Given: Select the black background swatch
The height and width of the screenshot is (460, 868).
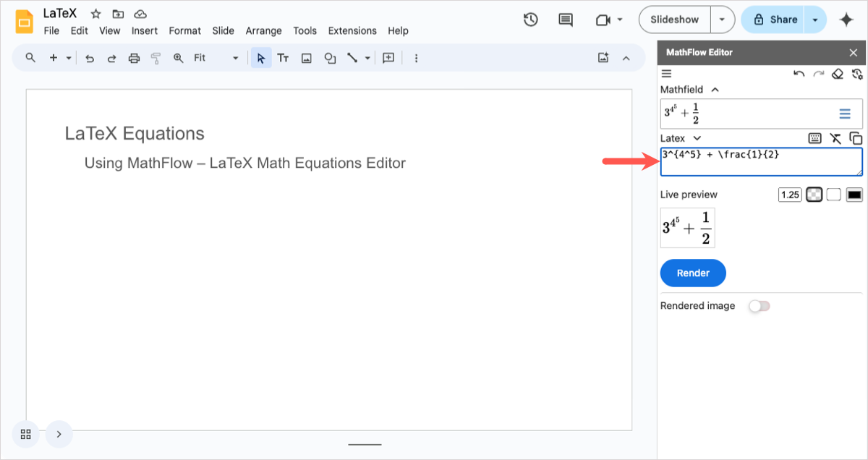Looking at the screenshot, I should 854,195.
